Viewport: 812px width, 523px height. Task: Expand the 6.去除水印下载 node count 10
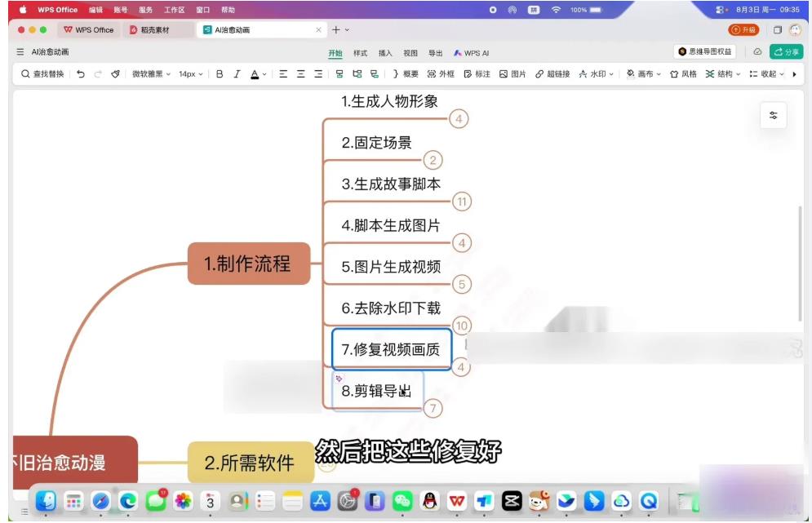pyautogui.click(x=462, y=326)
